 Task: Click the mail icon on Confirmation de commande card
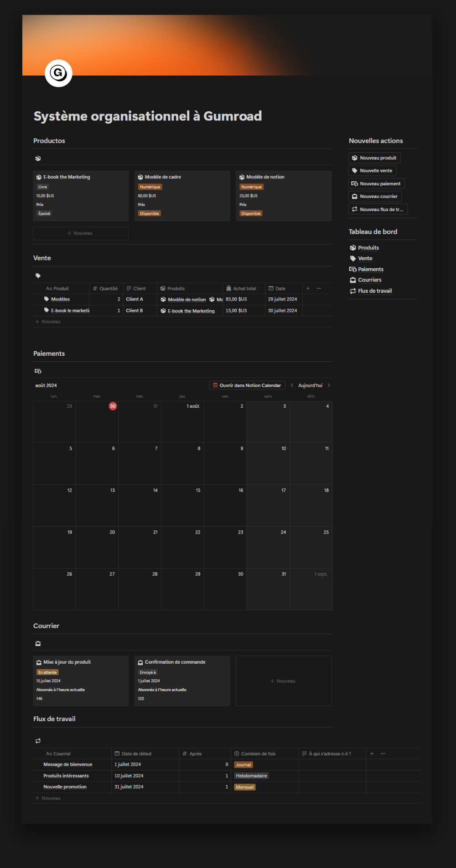(x=140, y=662)
